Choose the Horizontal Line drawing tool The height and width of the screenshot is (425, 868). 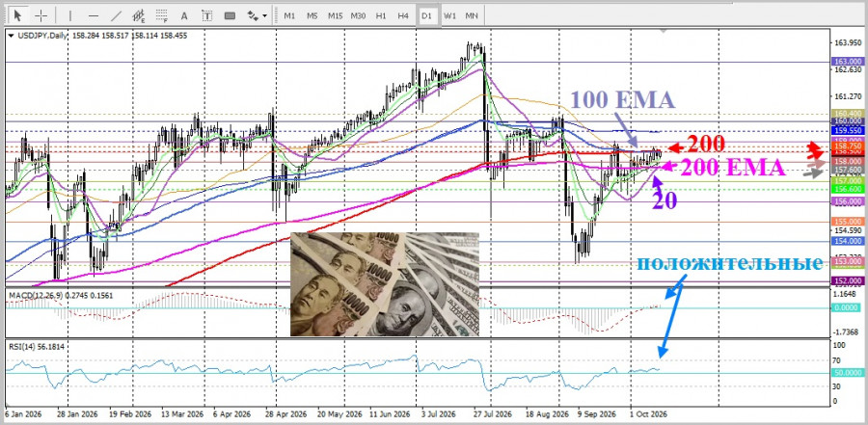[94, 15]
